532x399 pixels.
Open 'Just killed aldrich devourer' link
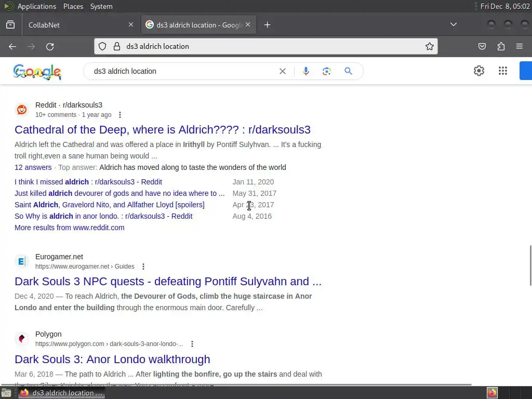(x=119, y=193)
